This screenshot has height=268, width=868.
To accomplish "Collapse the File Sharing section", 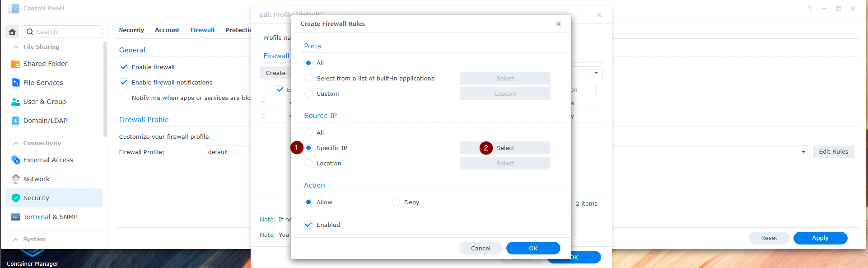I will pyautogui.click(x=16, y=47).
